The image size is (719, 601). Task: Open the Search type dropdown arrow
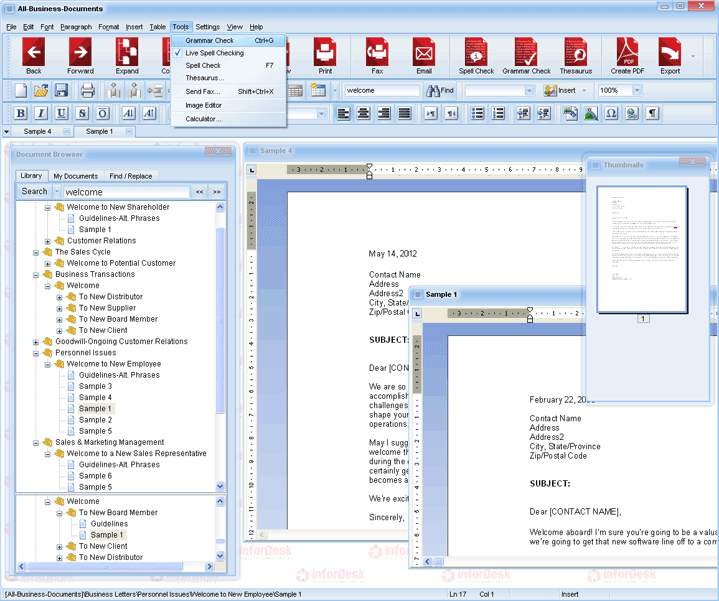(x=57, y=192)
